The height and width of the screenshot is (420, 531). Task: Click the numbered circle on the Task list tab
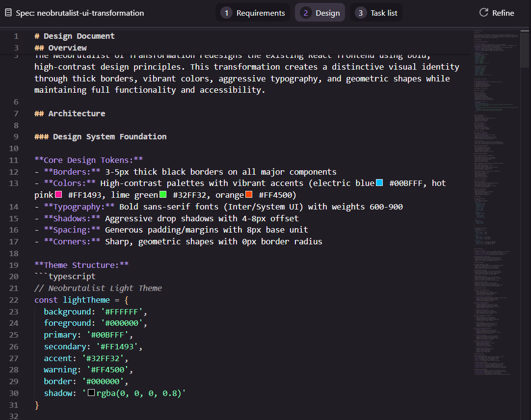coord(360,13)
